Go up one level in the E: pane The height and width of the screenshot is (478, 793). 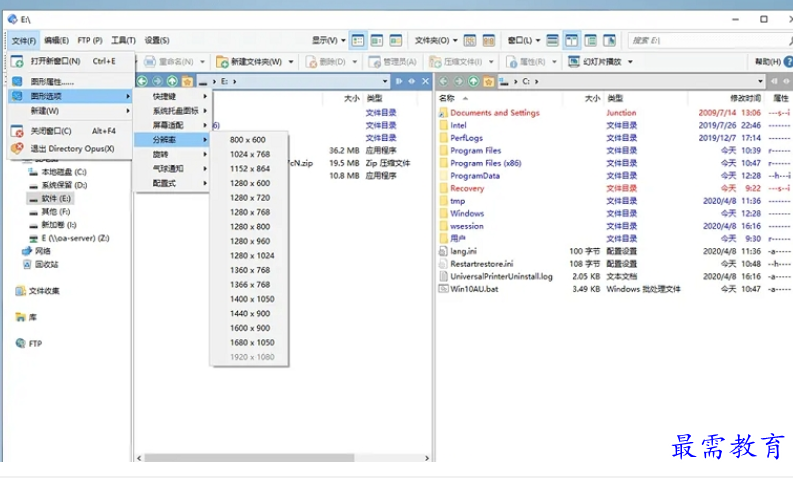click(172, 81)
